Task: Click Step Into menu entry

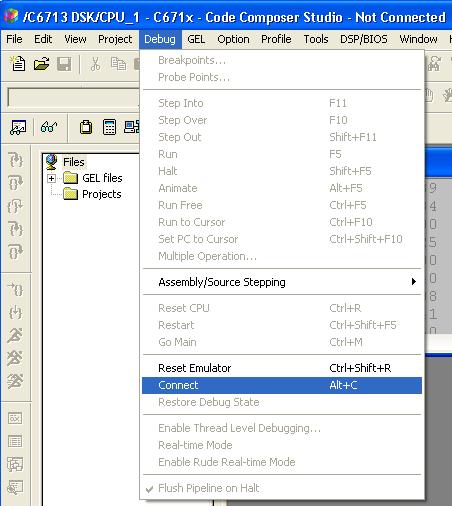Action: point(282,103)
